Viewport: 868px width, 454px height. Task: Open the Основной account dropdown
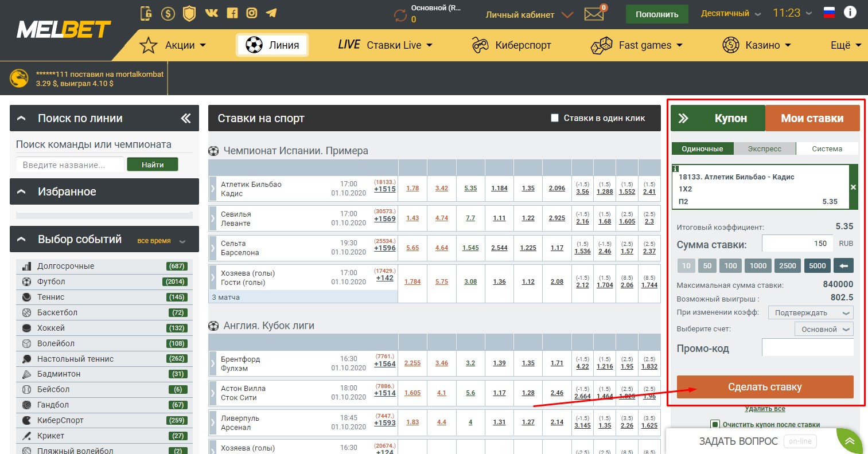824,329
